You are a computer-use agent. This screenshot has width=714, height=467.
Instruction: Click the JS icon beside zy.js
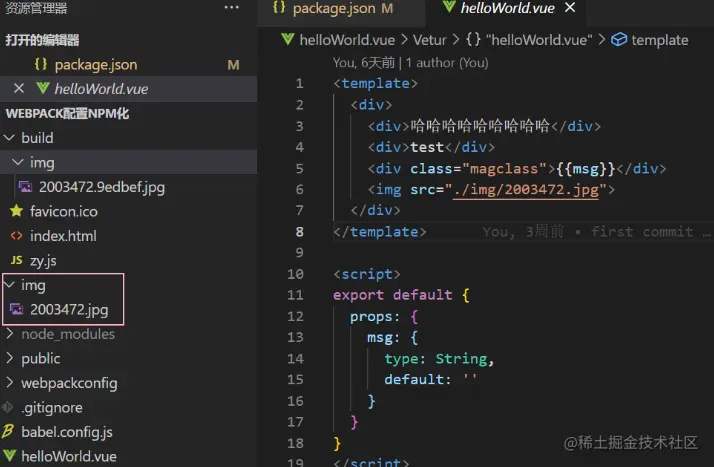click(x=16, y=260)
